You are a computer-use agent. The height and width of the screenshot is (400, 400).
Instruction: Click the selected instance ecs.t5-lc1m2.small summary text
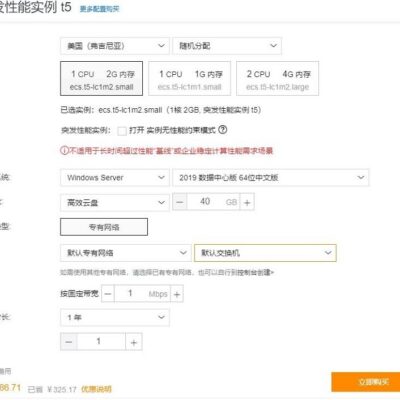pos(160,110)
